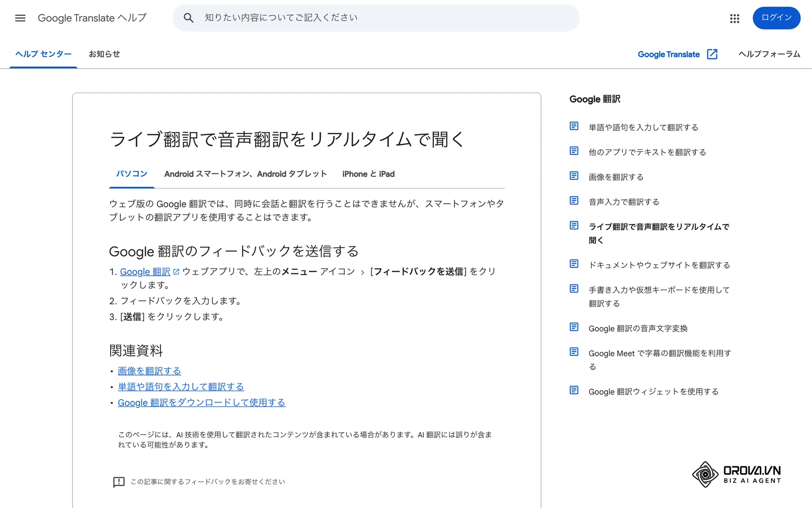The image size is (812, 508).
Task: Open the ヘルプフォーラム link
Action: tap(769, 54)
